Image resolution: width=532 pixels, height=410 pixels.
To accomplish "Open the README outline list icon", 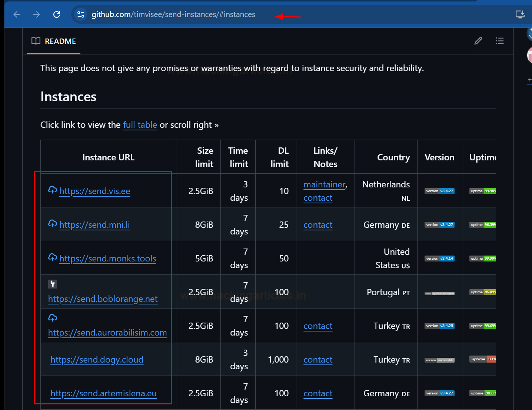I will pyautogui.click(x=500, y=41).
